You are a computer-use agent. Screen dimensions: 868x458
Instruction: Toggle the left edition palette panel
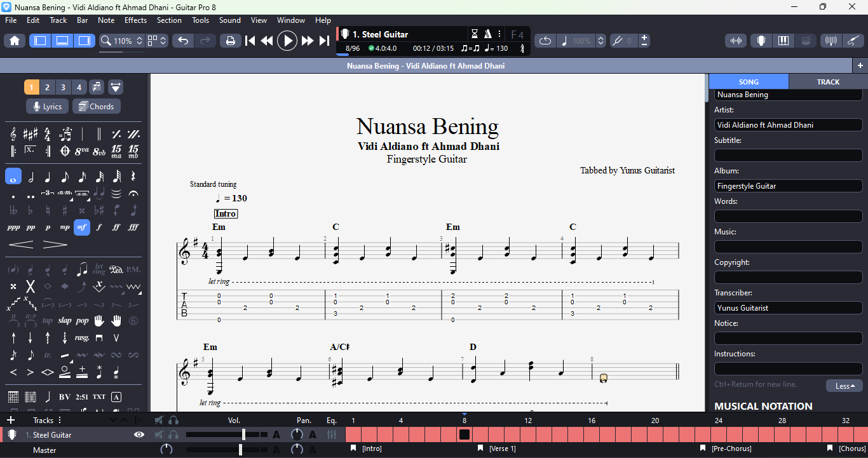pyautogui.click(x=40, y=41)
